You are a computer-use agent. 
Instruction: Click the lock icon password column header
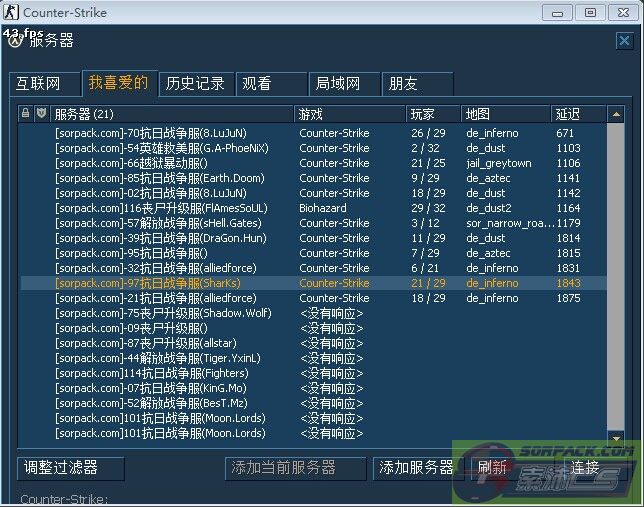pyautogui.click(x=26, y=114)
